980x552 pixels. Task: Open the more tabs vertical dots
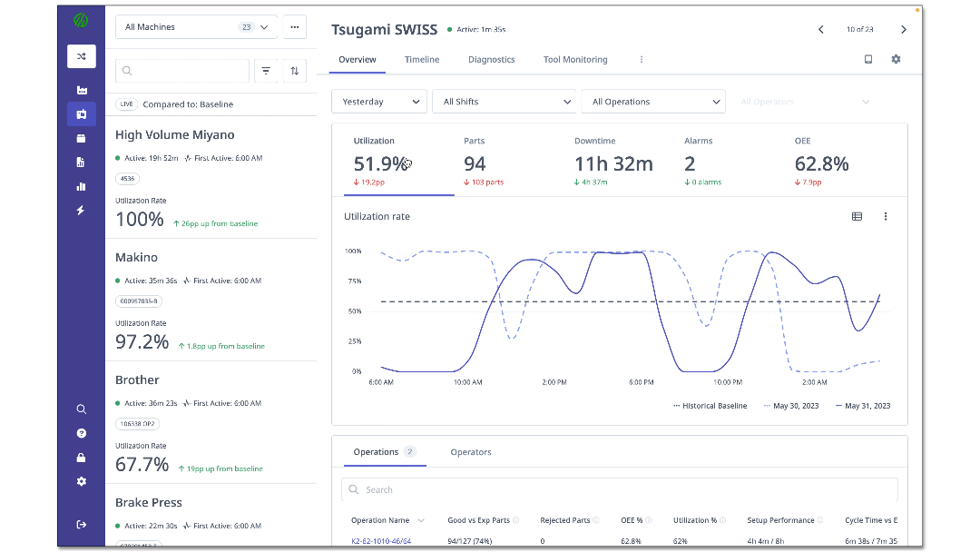coord(642,59)
